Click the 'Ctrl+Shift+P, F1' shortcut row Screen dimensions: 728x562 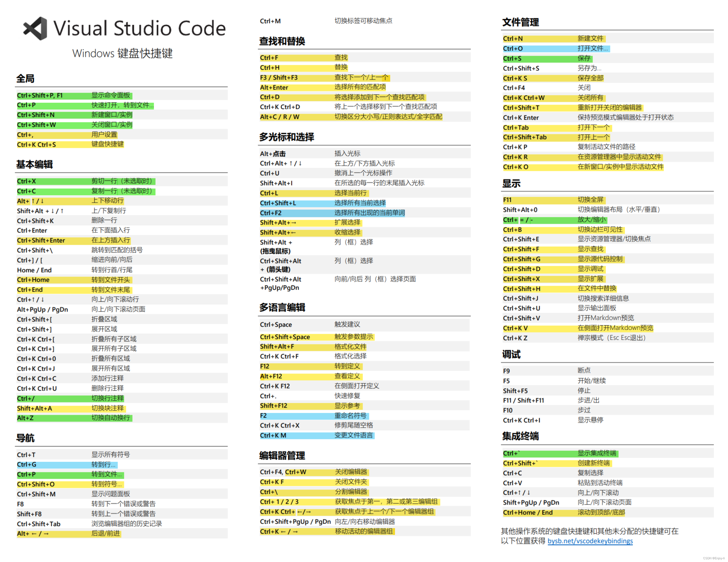click(122, 95)
